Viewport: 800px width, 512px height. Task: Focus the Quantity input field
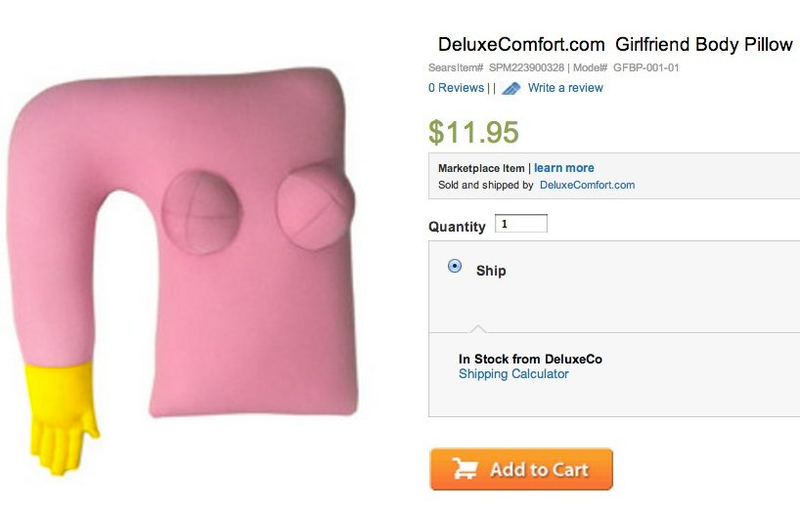[x=521, y=224]
